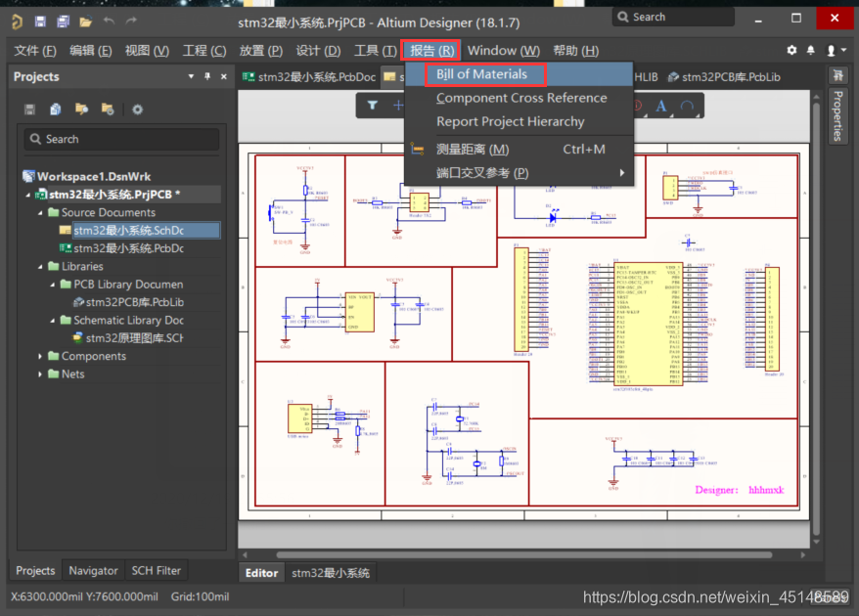Open project settings gear in Projects panel
The height and width of the screenshot is (616, 859).
click(137, 110)
